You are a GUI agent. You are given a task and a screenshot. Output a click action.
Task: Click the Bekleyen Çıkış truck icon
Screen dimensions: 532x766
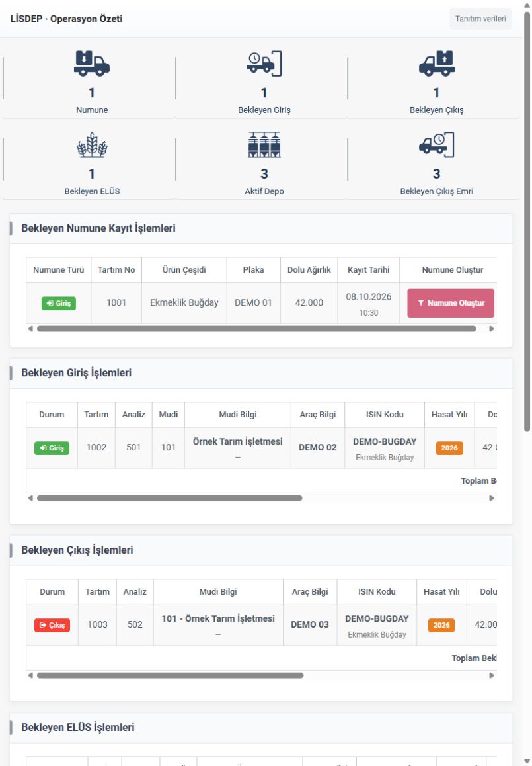pos(436,64)
